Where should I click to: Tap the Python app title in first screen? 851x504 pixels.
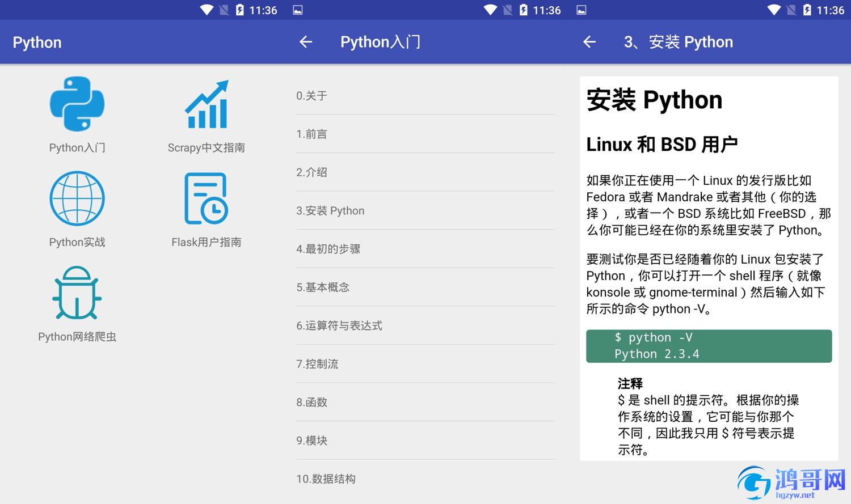click(37, 43)
